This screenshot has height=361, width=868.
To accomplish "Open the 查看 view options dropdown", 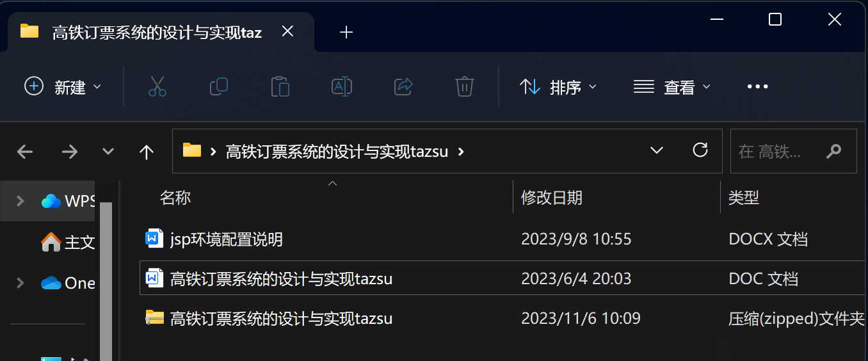I will coord(672,86).
